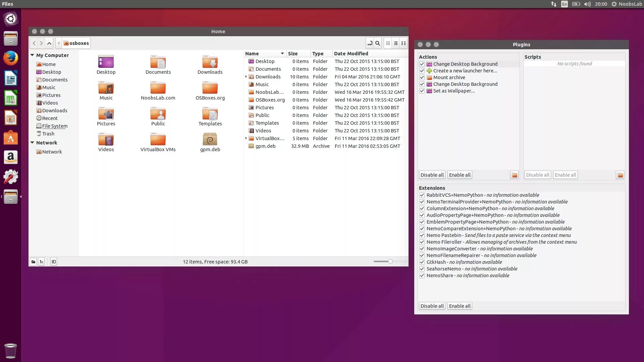644x362 pixels.
Task: Go up to parent folder arrow
Action: point(49,43)
